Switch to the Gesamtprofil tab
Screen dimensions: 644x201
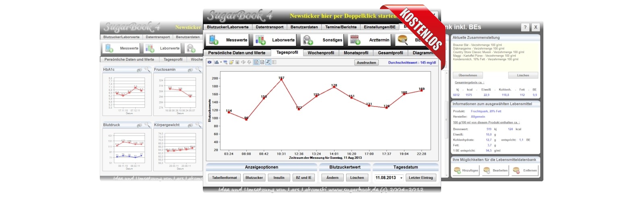390,53
